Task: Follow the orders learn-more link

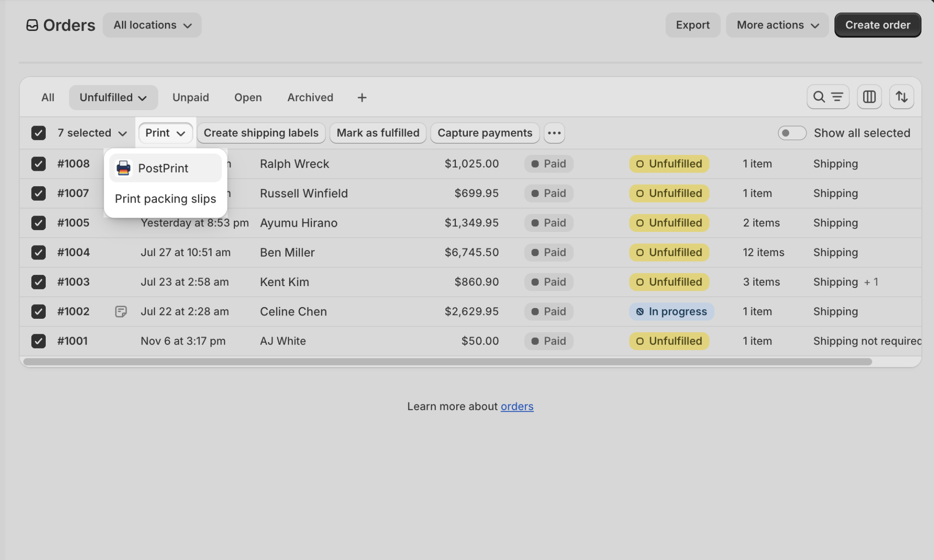Action: (517, 406)
